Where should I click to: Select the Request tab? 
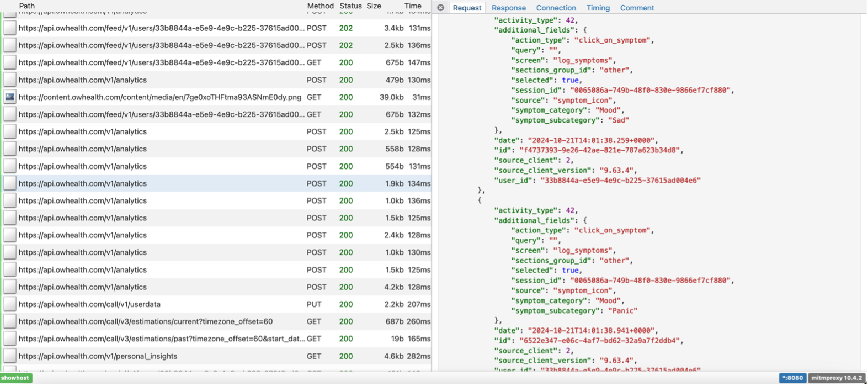pyautogui.click(x=467, y=8)
